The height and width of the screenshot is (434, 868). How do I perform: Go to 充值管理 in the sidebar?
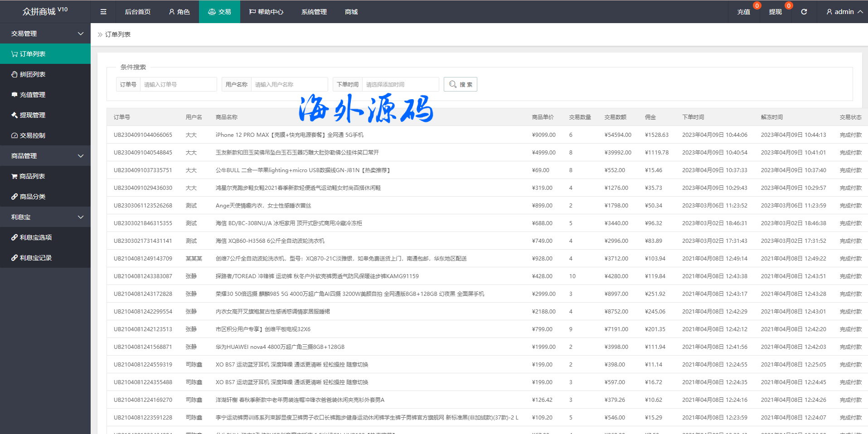(33, 95)
